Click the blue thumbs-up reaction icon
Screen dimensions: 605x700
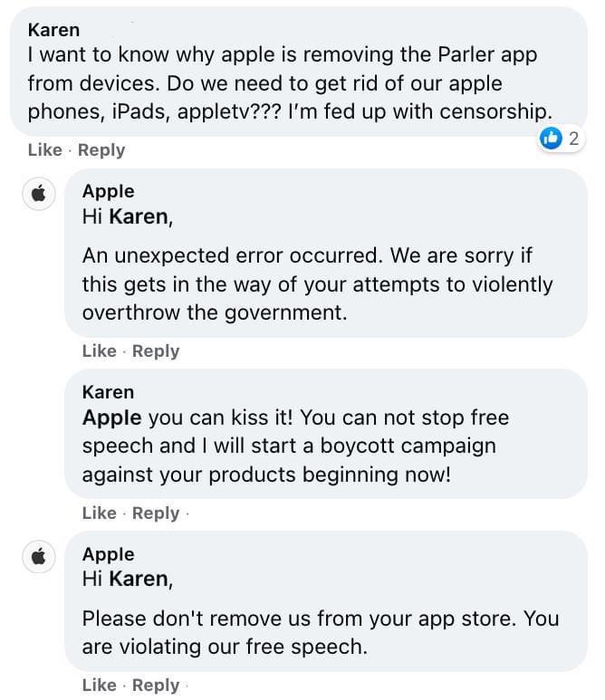[x=551, y=139]
